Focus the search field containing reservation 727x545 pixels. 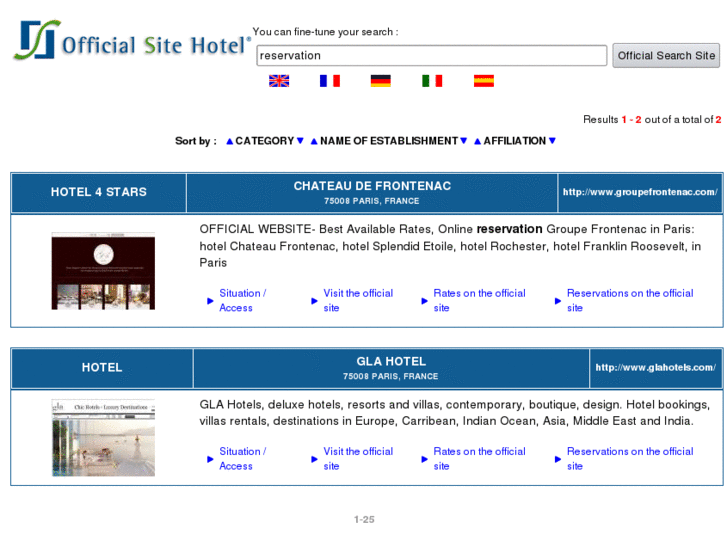(432, 56)
